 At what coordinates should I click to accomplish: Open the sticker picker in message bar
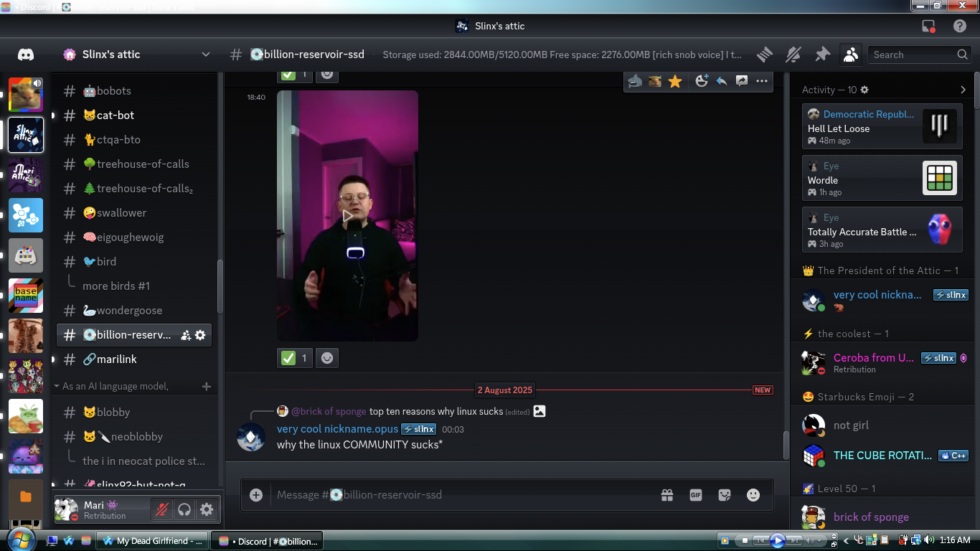click(725, 495)
